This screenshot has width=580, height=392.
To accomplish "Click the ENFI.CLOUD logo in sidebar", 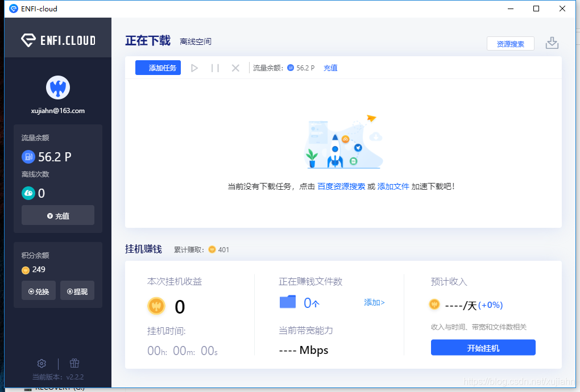I will [58, 40].
